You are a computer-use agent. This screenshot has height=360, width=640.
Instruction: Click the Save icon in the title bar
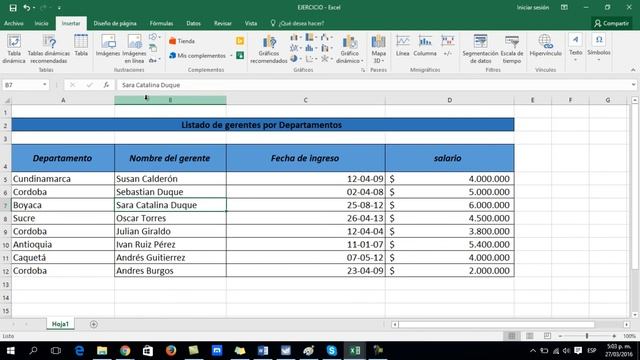pos(13,7)
